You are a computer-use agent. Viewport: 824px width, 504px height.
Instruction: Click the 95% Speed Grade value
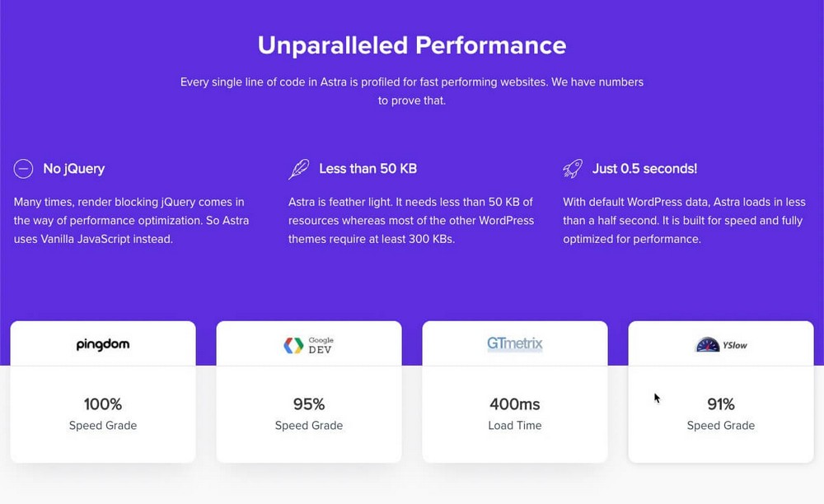(x=309, y=404)
